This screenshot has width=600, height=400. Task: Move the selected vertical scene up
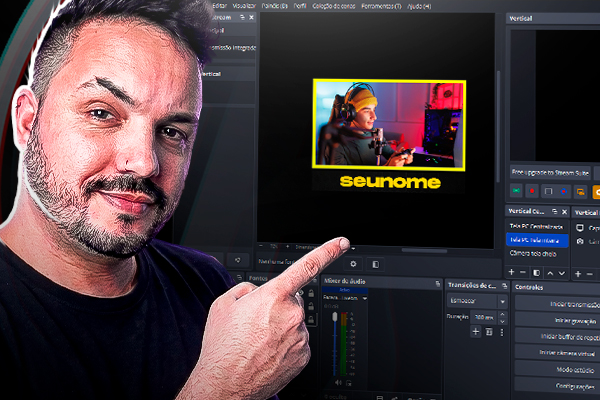point(550,273)
